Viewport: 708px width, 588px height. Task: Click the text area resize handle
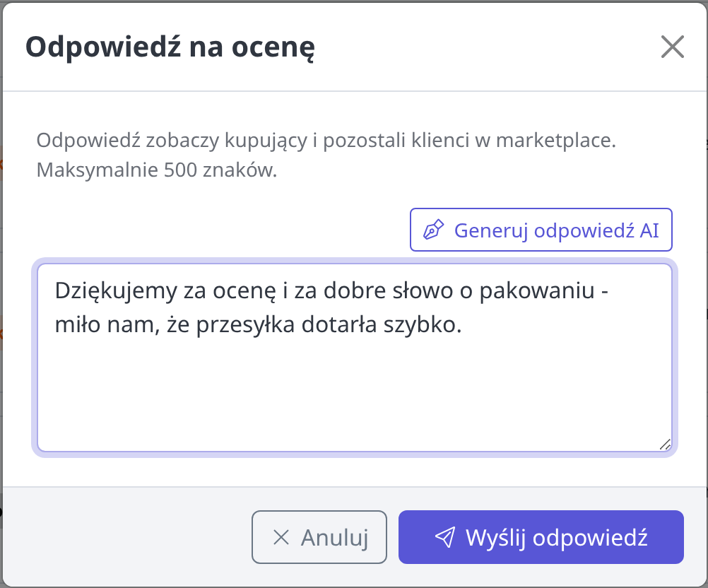pos(665,445)
